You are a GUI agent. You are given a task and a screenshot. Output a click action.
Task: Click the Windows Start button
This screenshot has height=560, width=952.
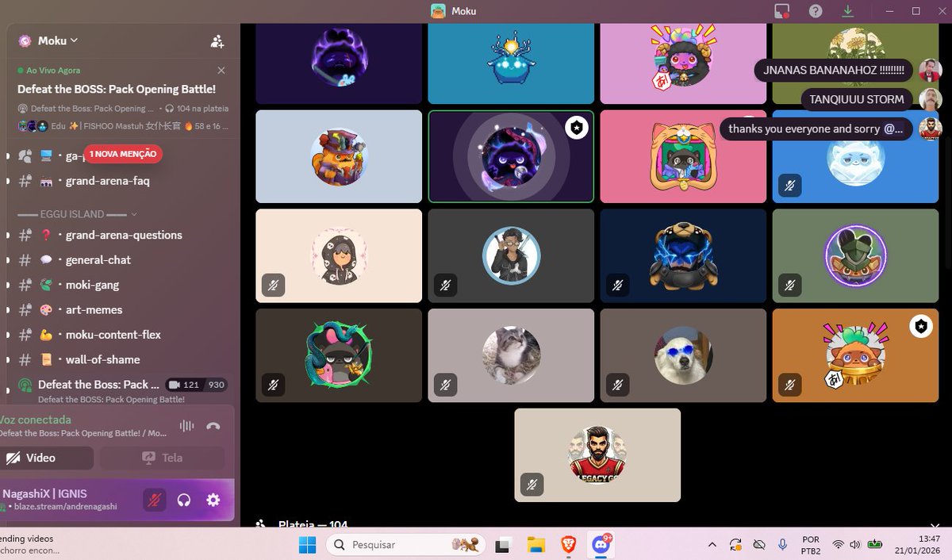[x=307, y=545]
